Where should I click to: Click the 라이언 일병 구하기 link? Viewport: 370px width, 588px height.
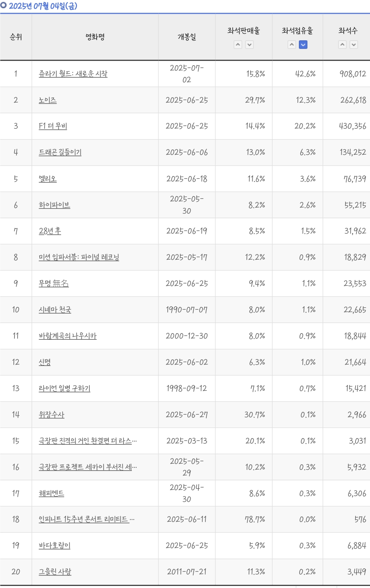(x=65, y=388)
